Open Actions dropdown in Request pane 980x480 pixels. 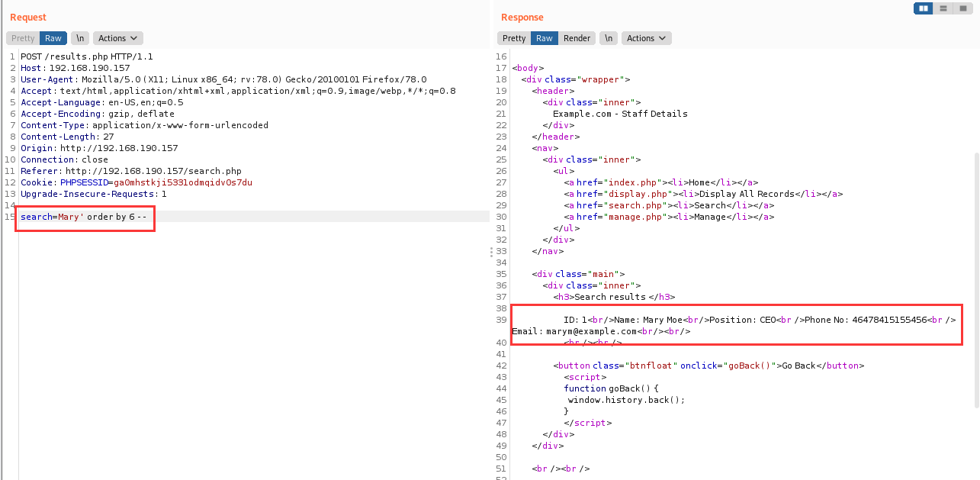[x=117, y=38]
